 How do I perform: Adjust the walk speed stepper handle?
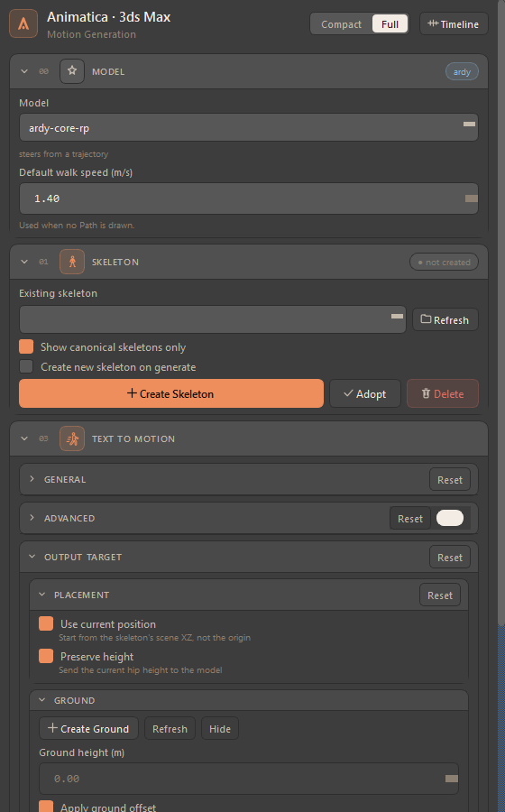(471, 198)
